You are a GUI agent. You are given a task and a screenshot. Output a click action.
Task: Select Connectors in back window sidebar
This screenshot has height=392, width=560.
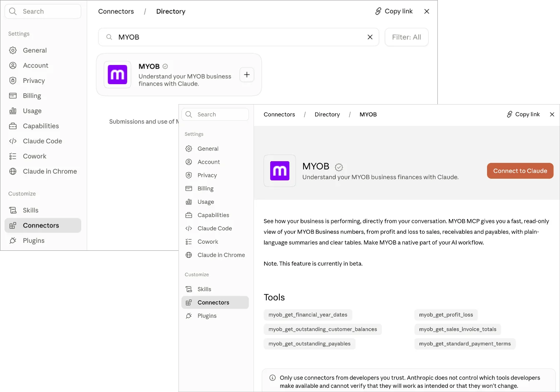pos(43,225)
